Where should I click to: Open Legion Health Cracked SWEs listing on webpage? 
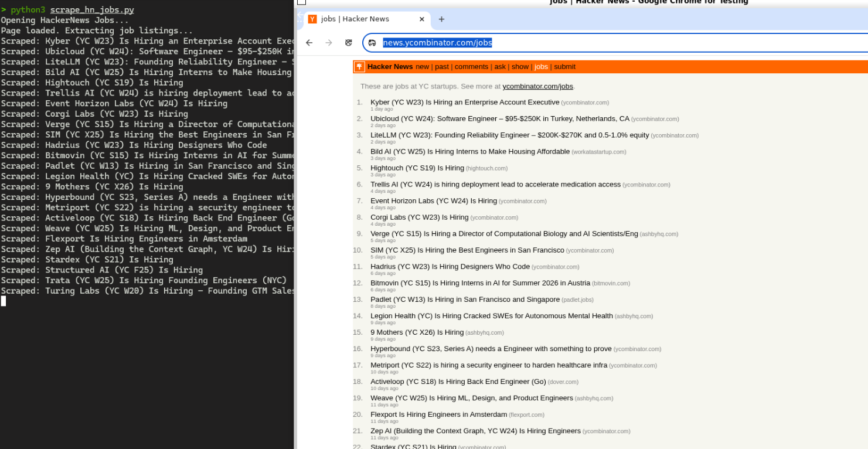coord(492,316)
